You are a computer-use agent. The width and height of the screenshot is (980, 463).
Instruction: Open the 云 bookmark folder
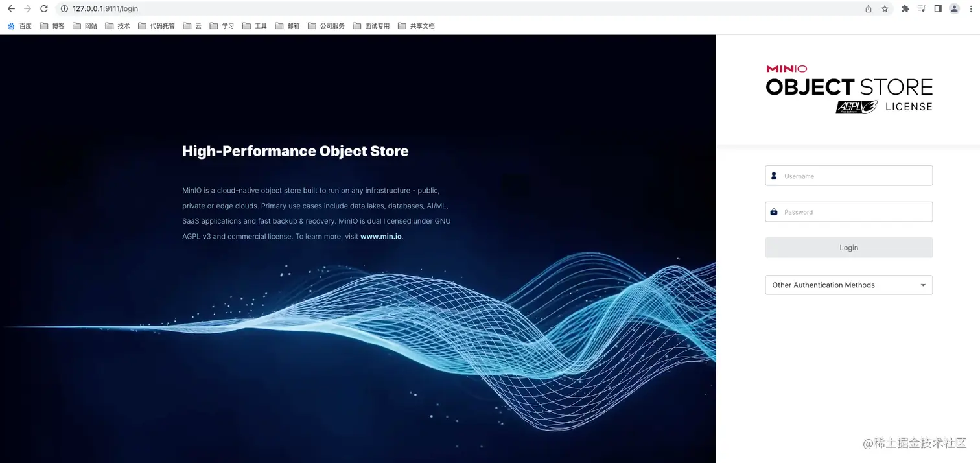[x=192, y=26]
